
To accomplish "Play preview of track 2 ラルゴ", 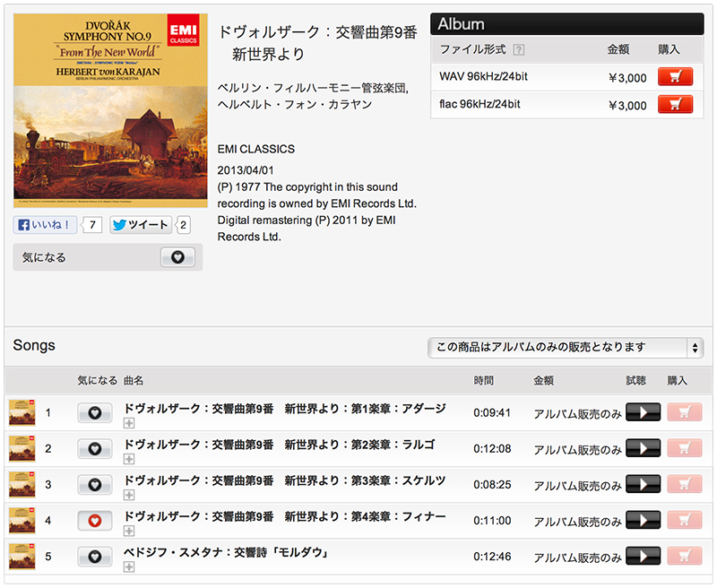I will 643,448.
